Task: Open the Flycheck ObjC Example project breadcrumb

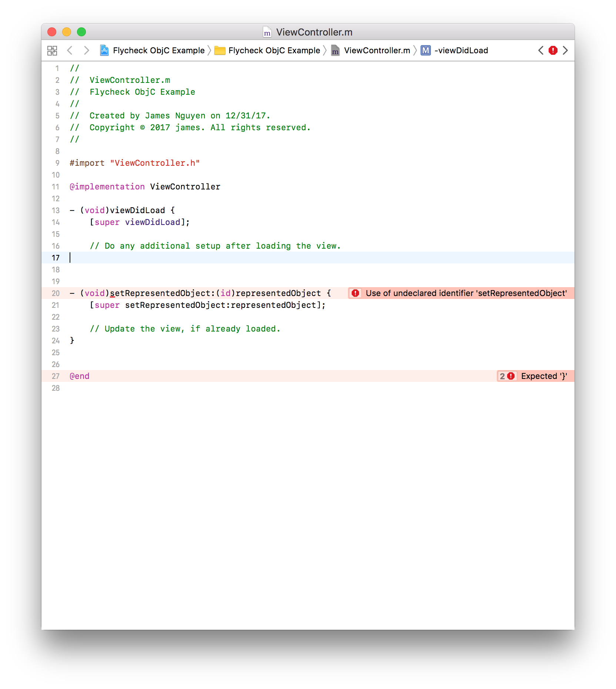Action: point(159,50)
